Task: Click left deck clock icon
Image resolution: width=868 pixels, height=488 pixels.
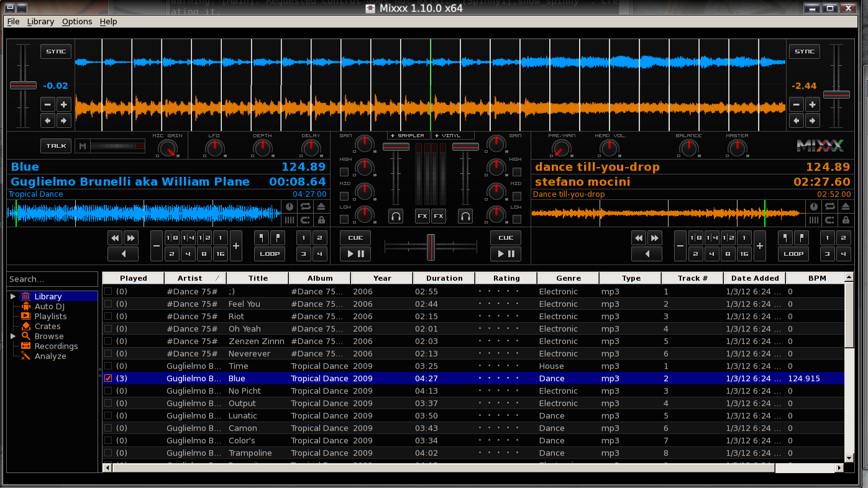Action: click(290, 206)
